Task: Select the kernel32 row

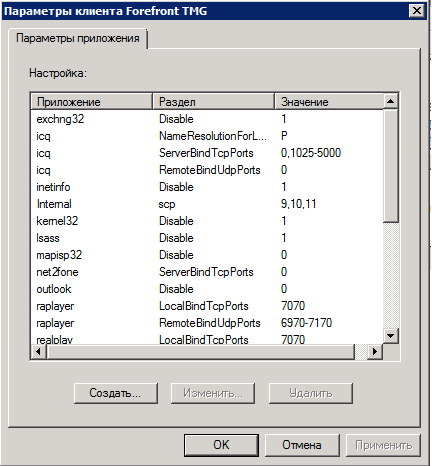Action: click(x=207, y=221)
